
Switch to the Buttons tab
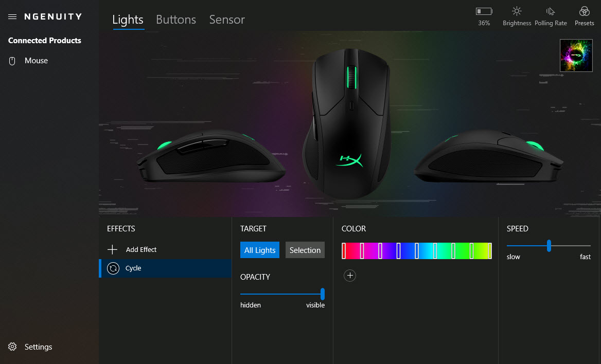(x=176, y=20)
